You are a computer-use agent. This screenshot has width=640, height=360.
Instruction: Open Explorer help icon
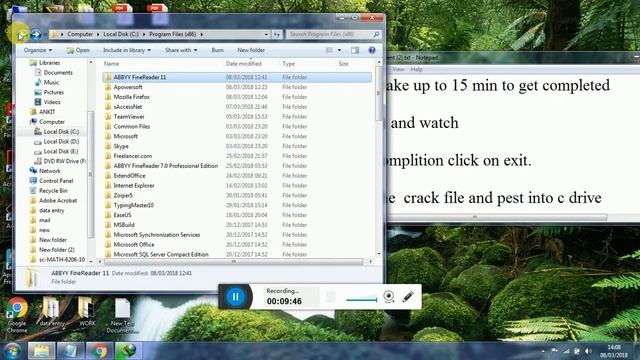[372, 50]
